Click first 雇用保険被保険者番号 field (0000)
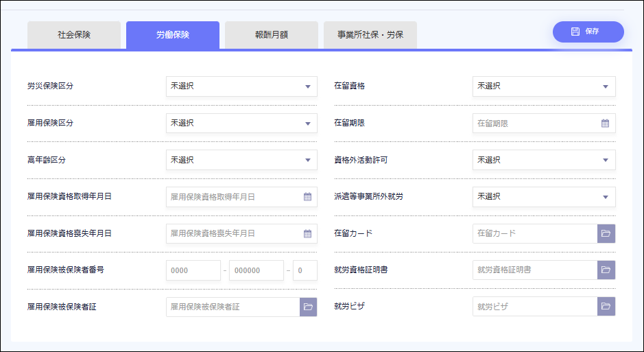Screen dimensions: 644x352 click(193, 270)
